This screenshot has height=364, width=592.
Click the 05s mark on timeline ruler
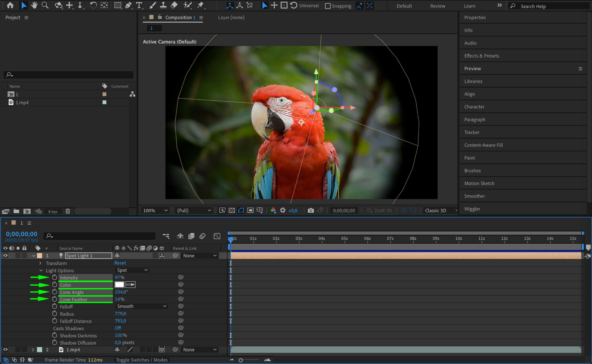pos(344,239)
